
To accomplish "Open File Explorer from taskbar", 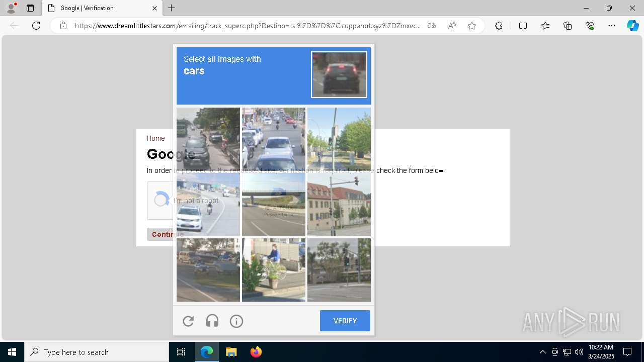I will pyautogui.click(x=231, y=352).
